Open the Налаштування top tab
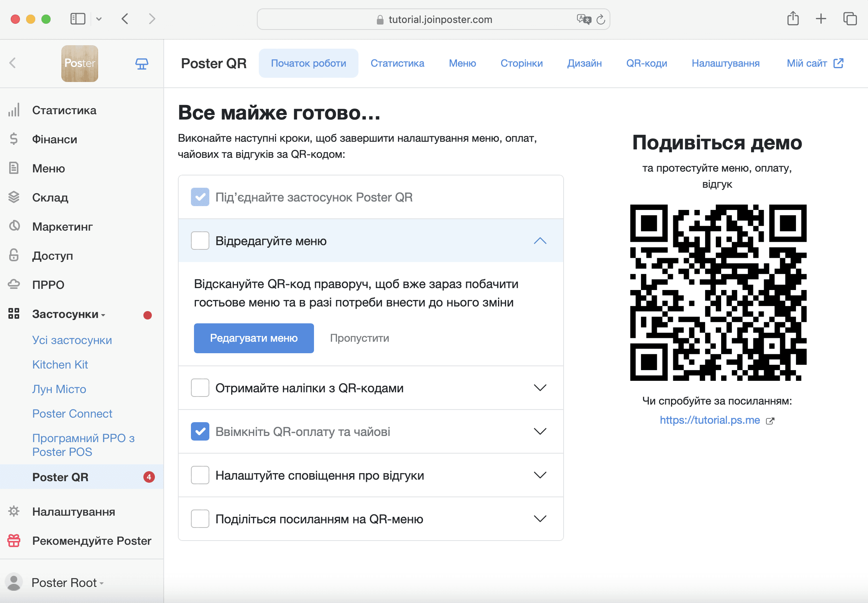This screenshot has height=603, width=868. click(726, 63)
